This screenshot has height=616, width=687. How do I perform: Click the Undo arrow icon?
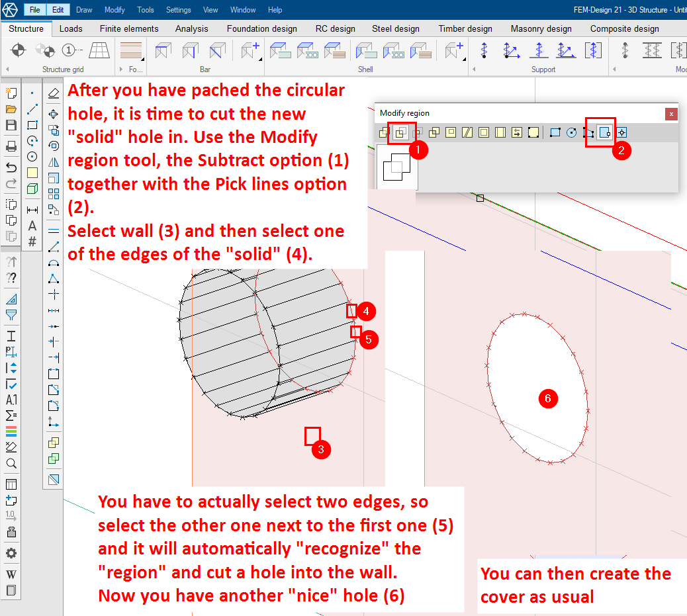point(11,167)
